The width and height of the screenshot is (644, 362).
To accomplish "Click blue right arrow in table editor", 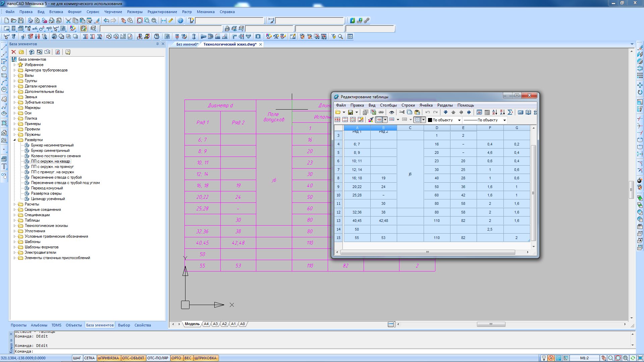I will (469, 112).
